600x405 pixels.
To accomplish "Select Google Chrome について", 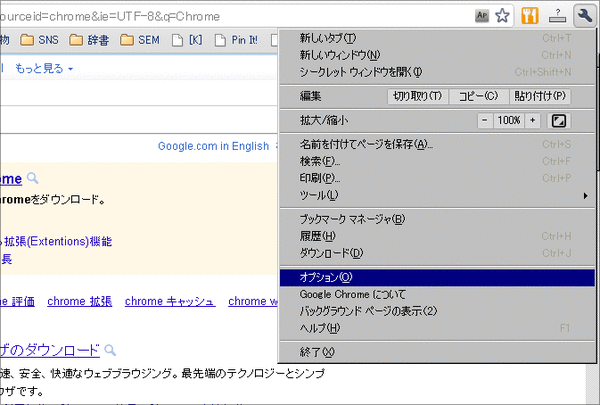I will click(437, 294).
